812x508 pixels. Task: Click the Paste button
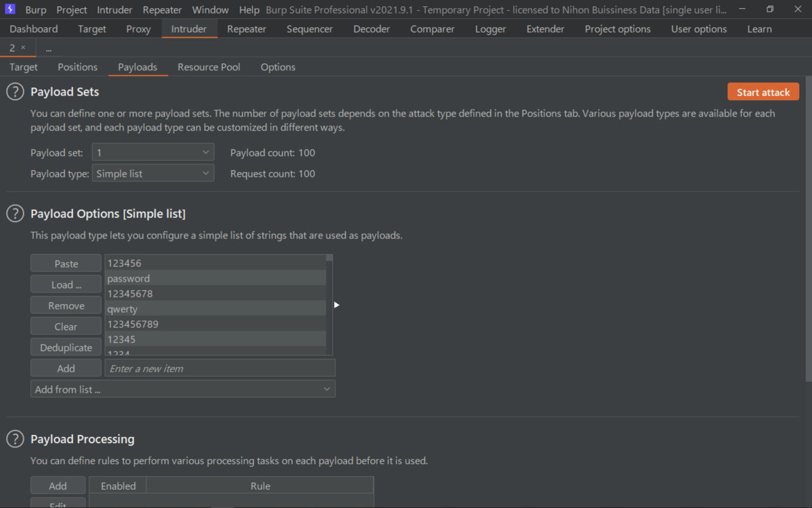click(x=66, y=263)
